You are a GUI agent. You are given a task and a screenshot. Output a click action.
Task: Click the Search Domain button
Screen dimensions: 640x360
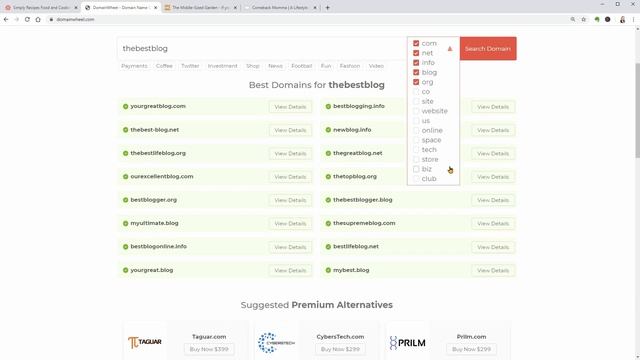click(x=488, y=49)
